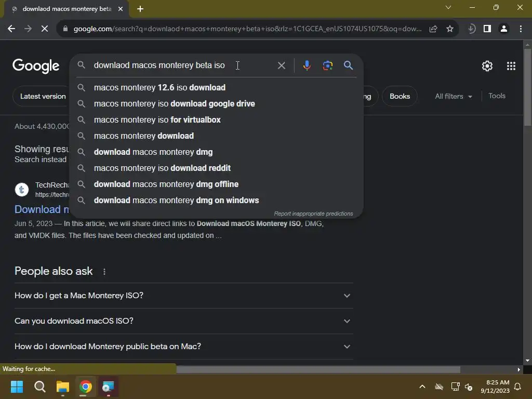Screen dimensions: 532x399
Task: Select suggestion 'macos monterey iso for virtualbox'
Action: [x=217, y=120]
